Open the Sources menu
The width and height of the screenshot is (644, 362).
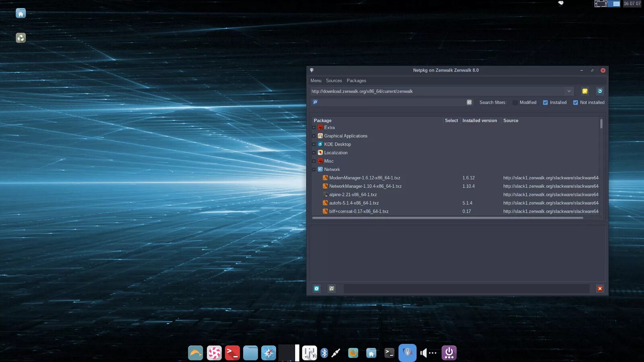(334, 81)
